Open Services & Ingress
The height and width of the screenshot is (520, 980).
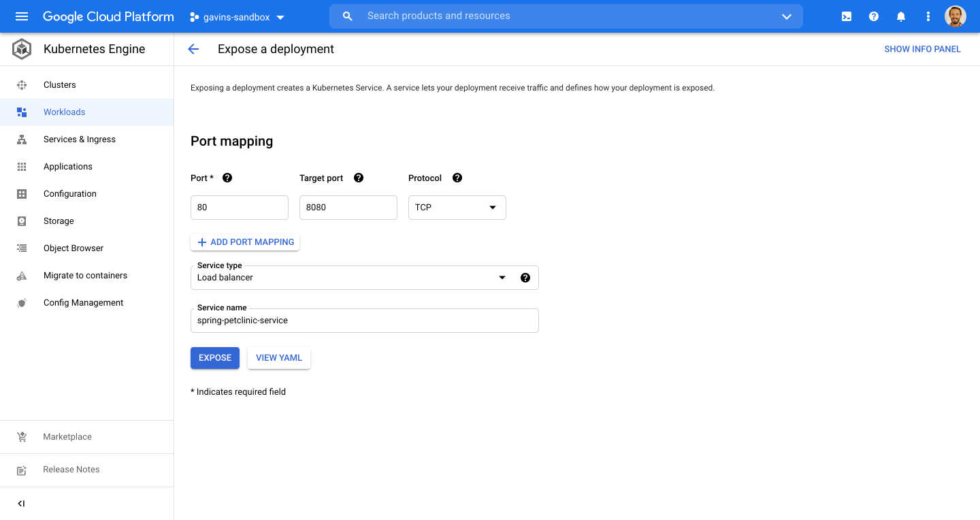tap(79, 139)
